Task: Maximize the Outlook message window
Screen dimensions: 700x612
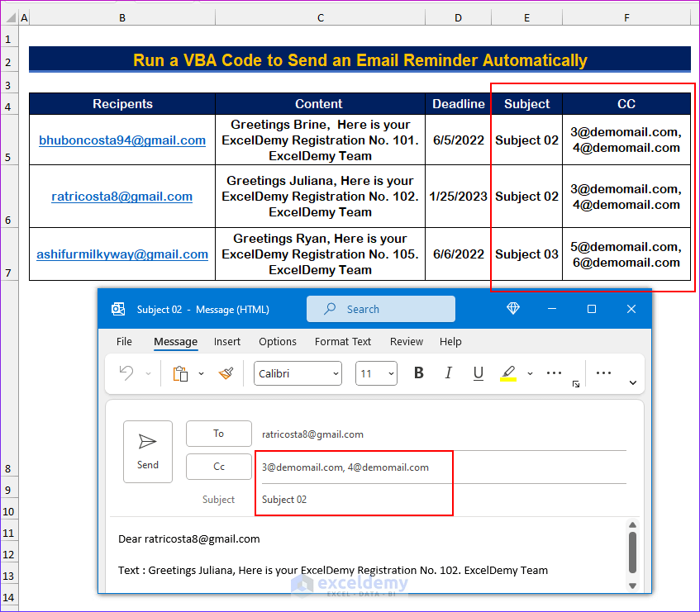Action: point(592,309)
